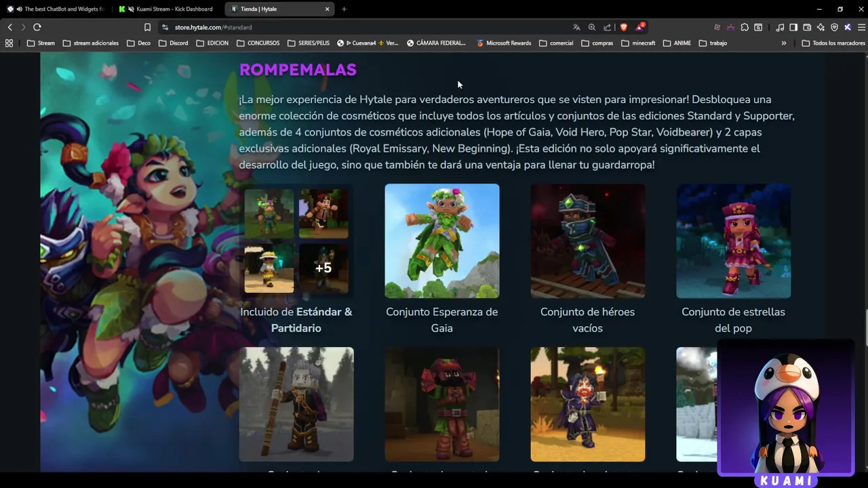Open the trabajo bookmarks folder
The image size is (868, 488).
[x=713, y=43]
